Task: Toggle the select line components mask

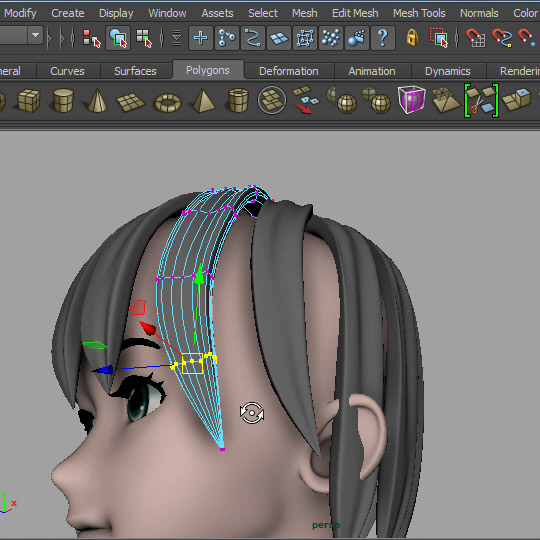Action: click(252, 38)
